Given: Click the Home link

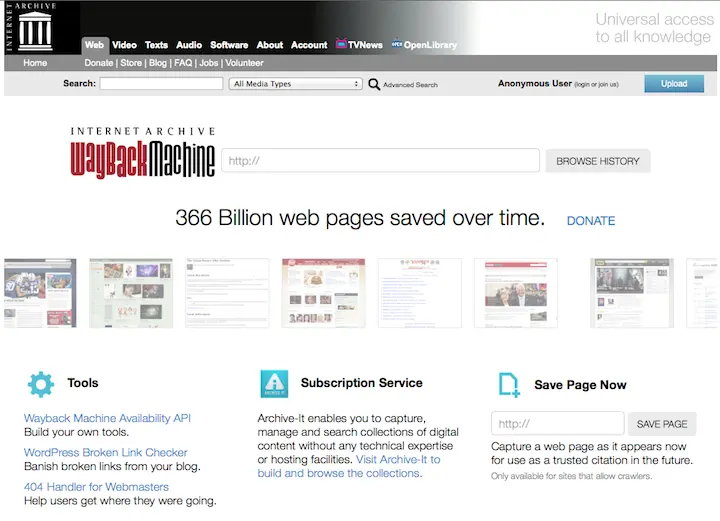Looking at the screenshot, I should 35,63.
